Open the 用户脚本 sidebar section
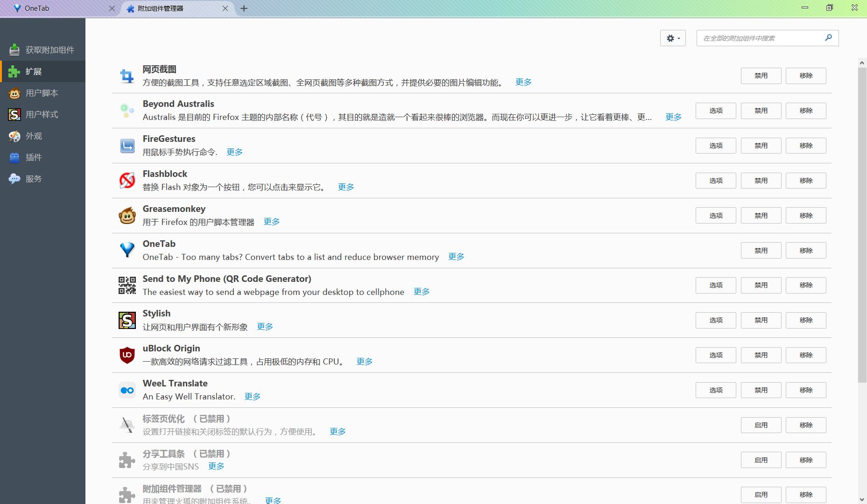867x504 pixels. (42, 93)
